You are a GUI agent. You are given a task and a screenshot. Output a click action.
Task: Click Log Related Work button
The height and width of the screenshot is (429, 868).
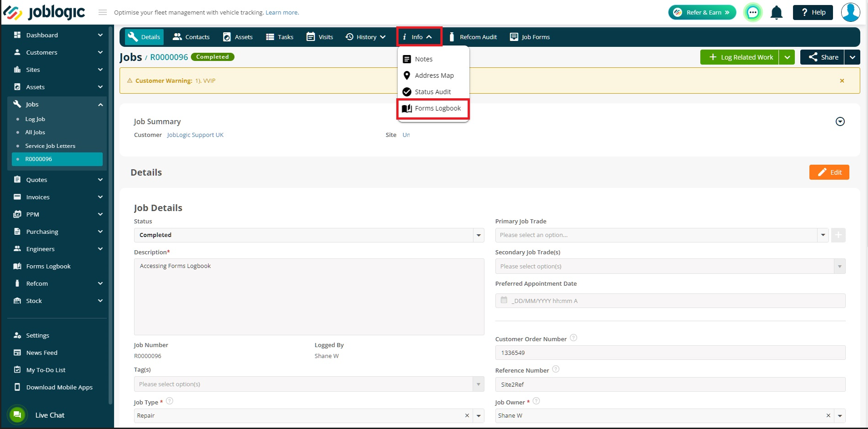pos(739,57)
